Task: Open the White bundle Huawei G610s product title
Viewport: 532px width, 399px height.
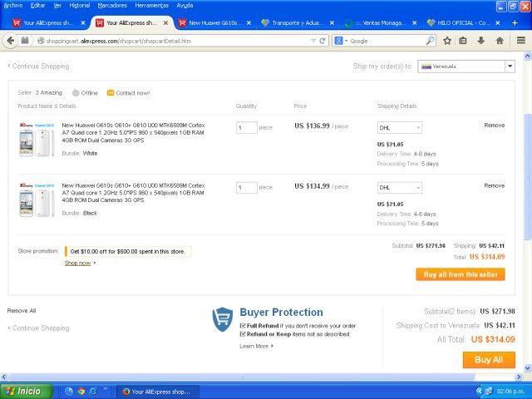Action: [133, 133]
